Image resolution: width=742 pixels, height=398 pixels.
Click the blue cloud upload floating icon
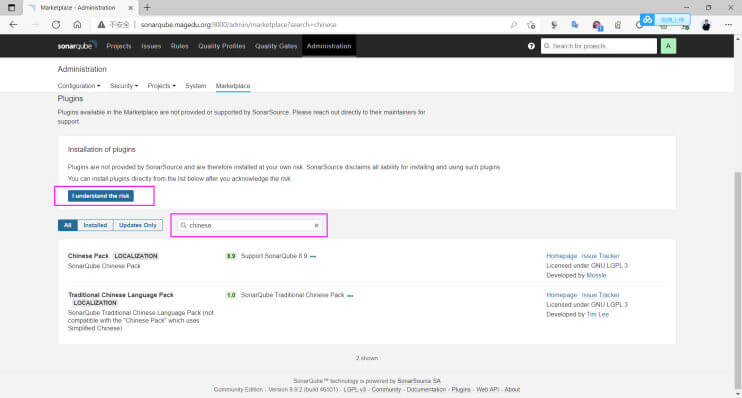tap(647, 19)
